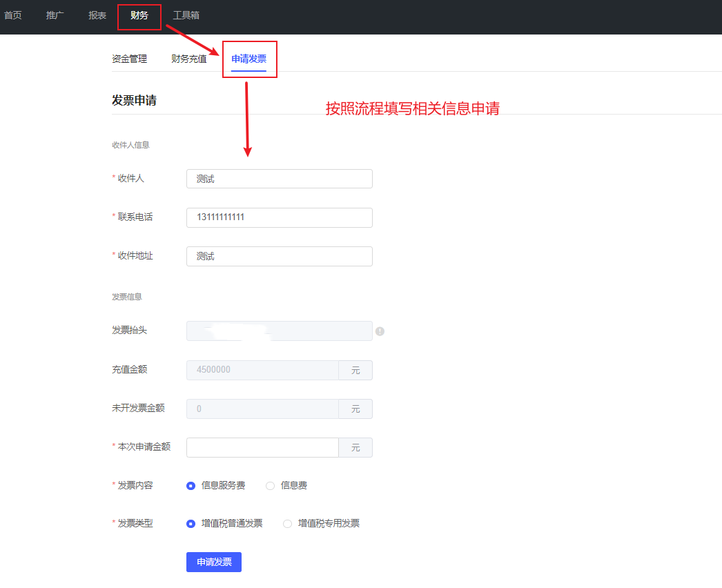
Task: Focus the 联系电话 phone field
Action: point(279,217)
